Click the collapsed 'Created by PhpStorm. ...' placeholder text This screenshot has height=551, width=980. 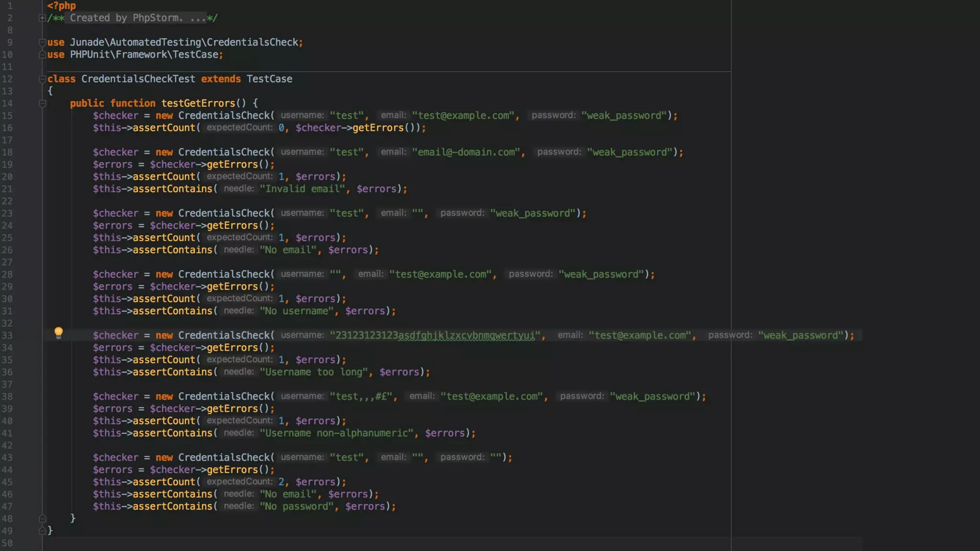(138, 18)
